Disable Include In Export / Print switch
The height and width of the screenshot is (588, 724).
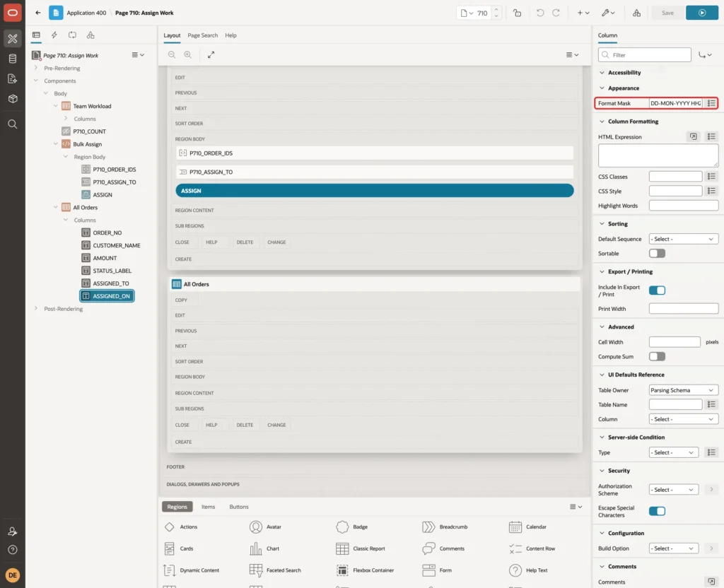657,290
